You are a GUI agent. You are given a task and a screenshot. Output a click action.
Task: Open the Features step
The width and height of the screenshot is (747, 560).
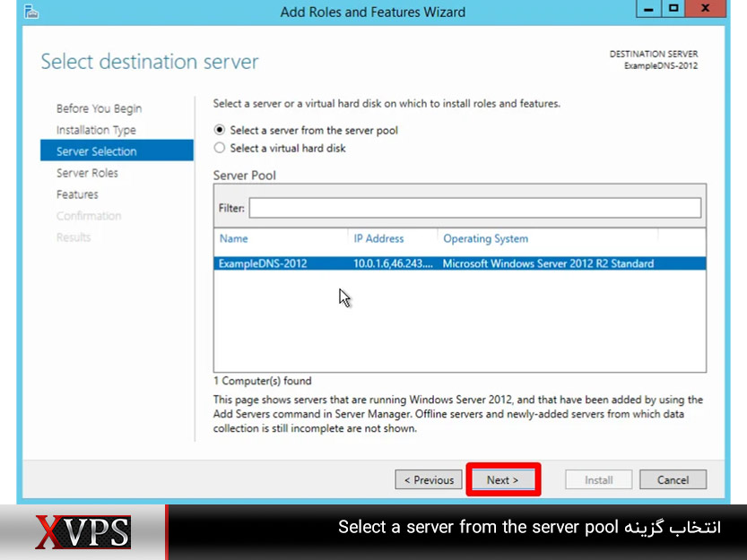(77, 194)
